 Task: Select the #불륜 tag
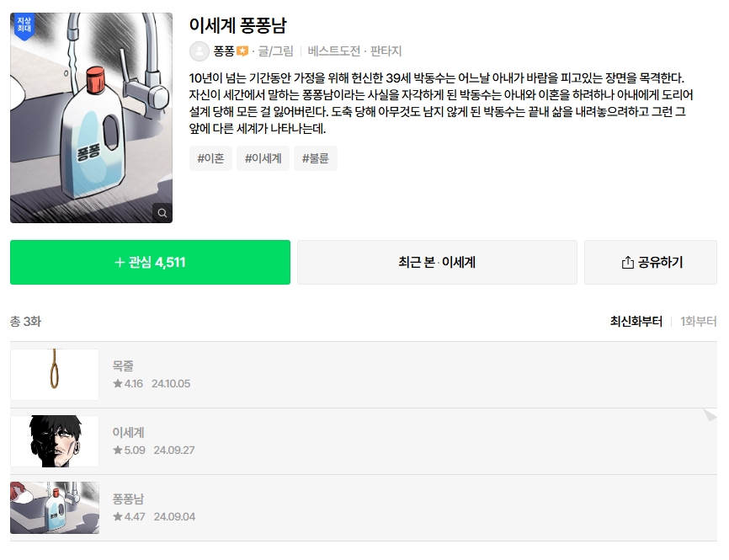316,158
